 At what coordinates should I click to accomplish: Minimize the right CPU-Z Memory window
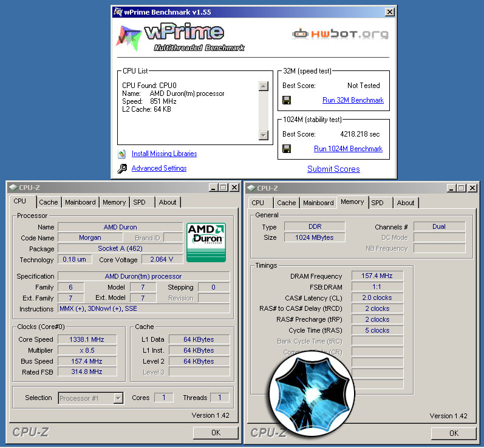451,188
